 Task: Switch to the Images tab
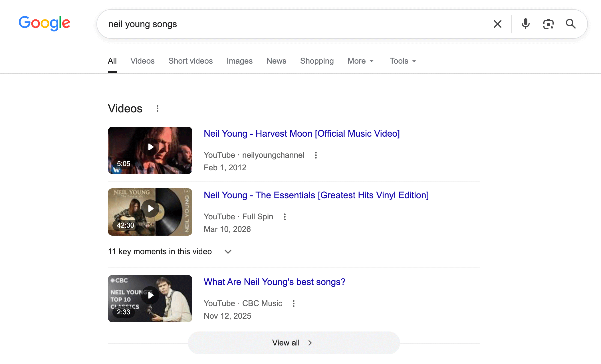coord(239,61)
